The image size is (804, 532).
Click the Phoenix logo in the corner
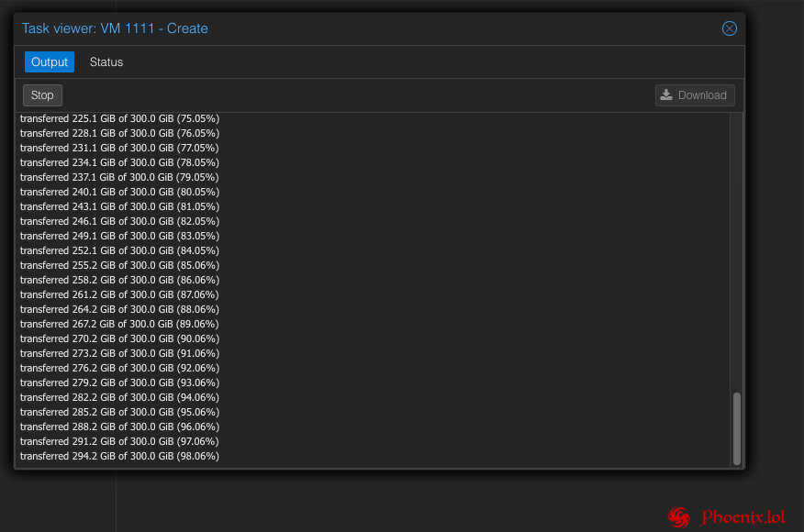(678, 516)
